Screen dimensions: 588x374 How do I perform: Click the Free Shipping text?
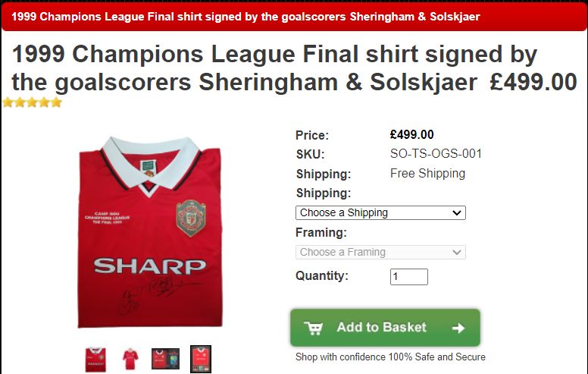click(427, 174)
